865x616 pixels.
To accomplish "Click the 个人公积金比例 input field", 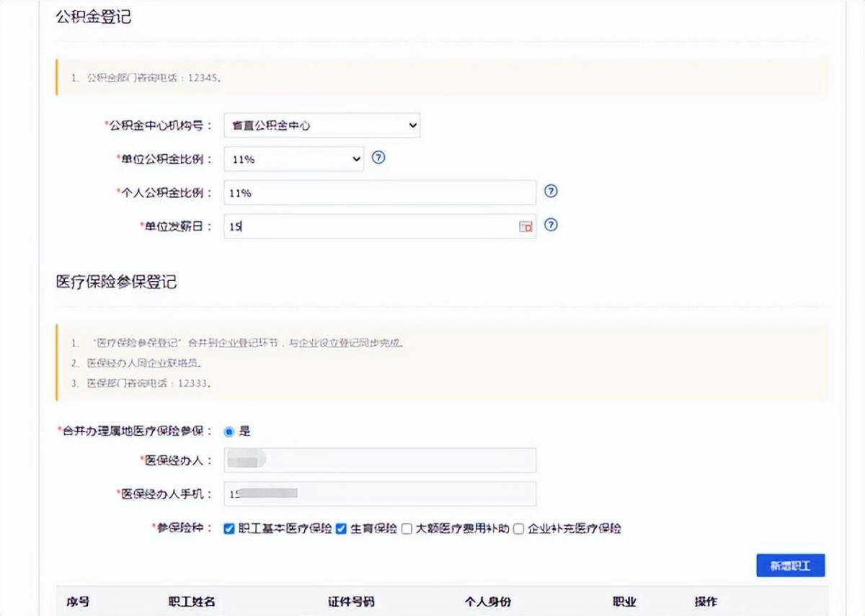I will coord(380,192).
